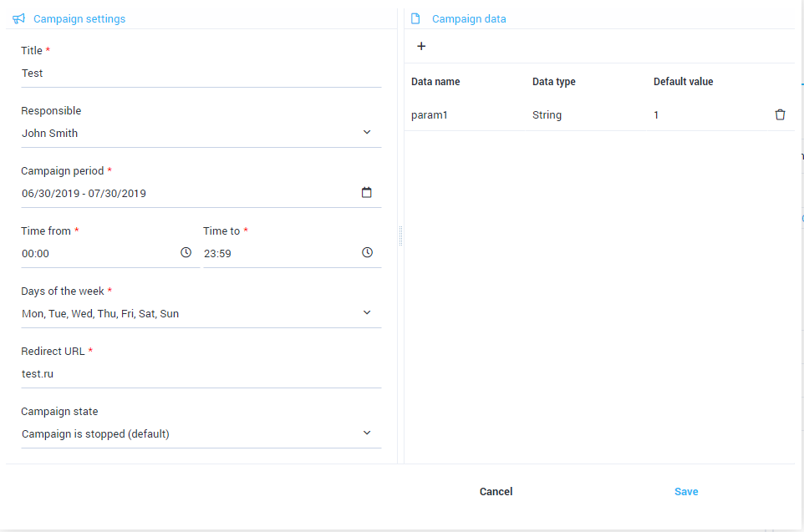Open the calendar picker for Campaign period
Screen dimensions: 804x532
point(367,193)
